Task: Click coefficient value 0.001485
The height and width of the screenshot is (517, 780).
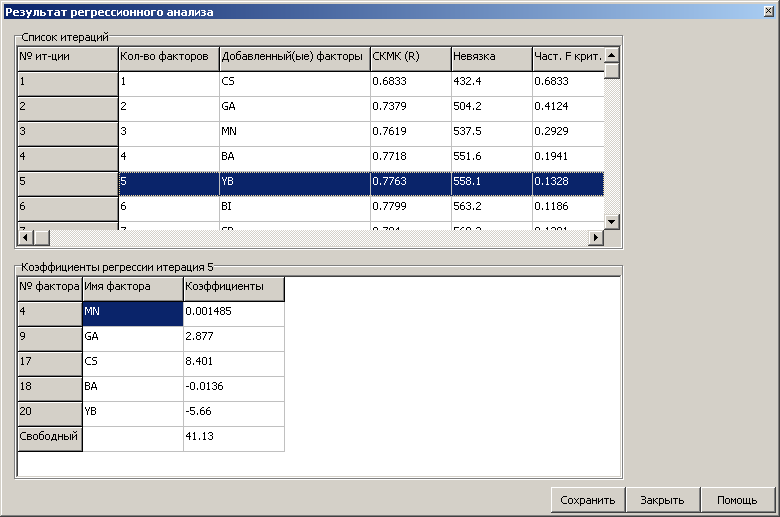Action: coord(234,314)
